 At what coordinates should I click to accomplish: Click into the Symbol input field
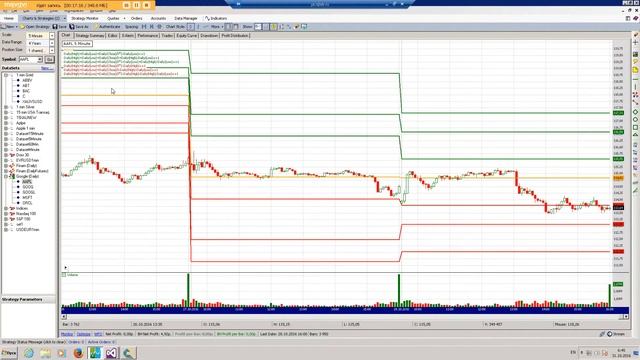(x=28, y=60)
